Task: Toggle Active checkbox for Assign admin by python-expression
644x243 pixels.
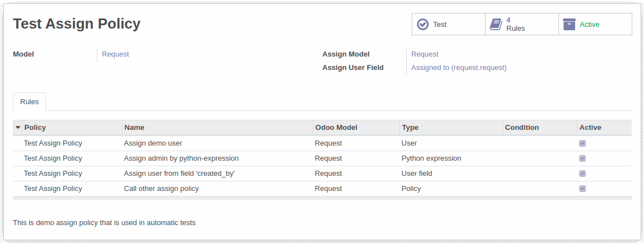Action: point(582,158)
